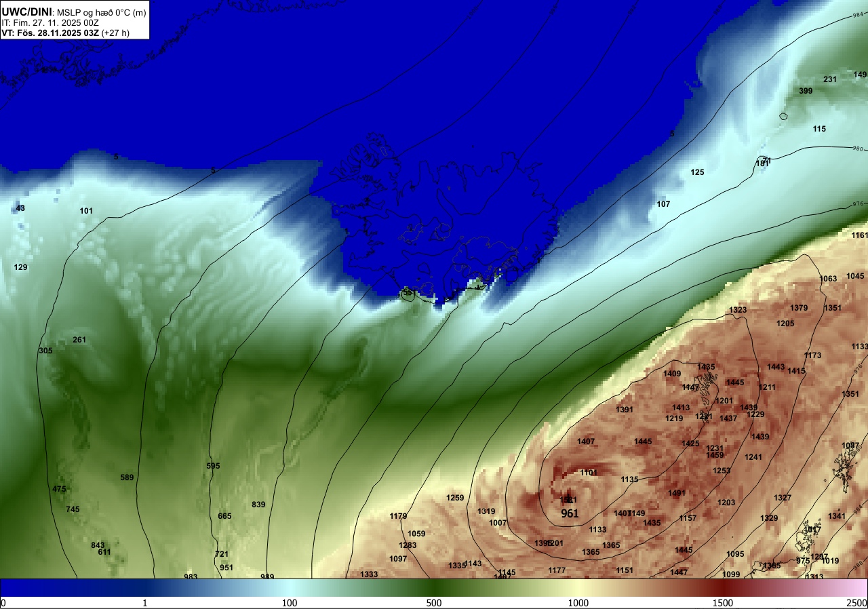This screenshot has height=609, width=868.
Task: Click the map value 1409
Action: pos(672,374)
